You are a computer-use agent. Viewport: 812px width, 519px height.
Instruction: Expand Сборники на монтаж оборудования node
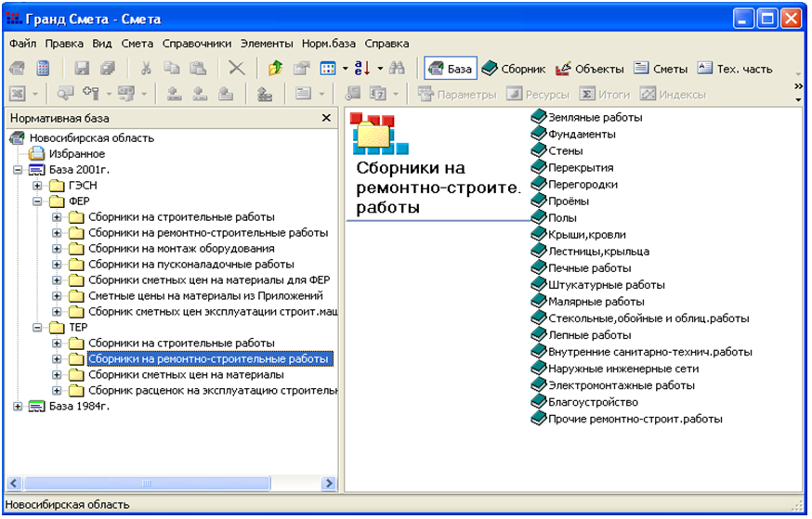[x=57, y=249]
